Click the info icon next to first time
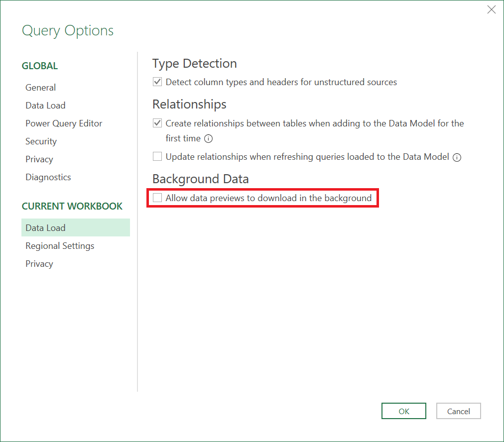Image resolution: width=504 pixels, height=442 pixels. 208,139
